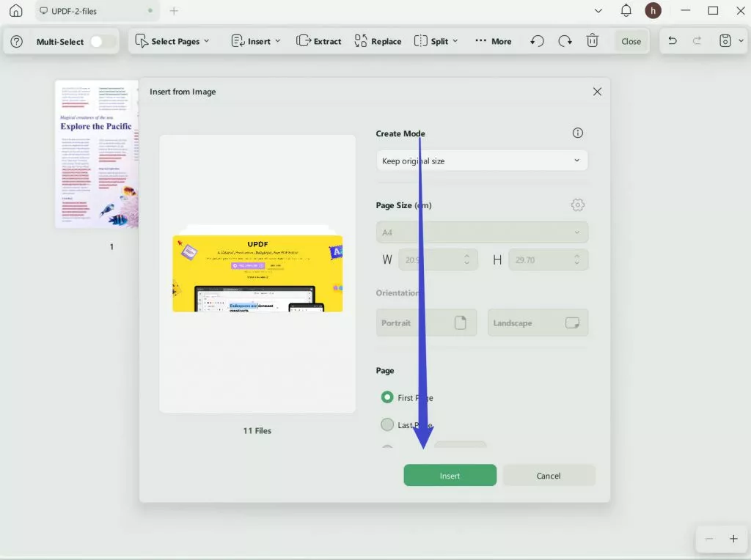This screenshot has width=751, height=560.
Task: Close the Insert from Image dialog
Action: point(597,92)
